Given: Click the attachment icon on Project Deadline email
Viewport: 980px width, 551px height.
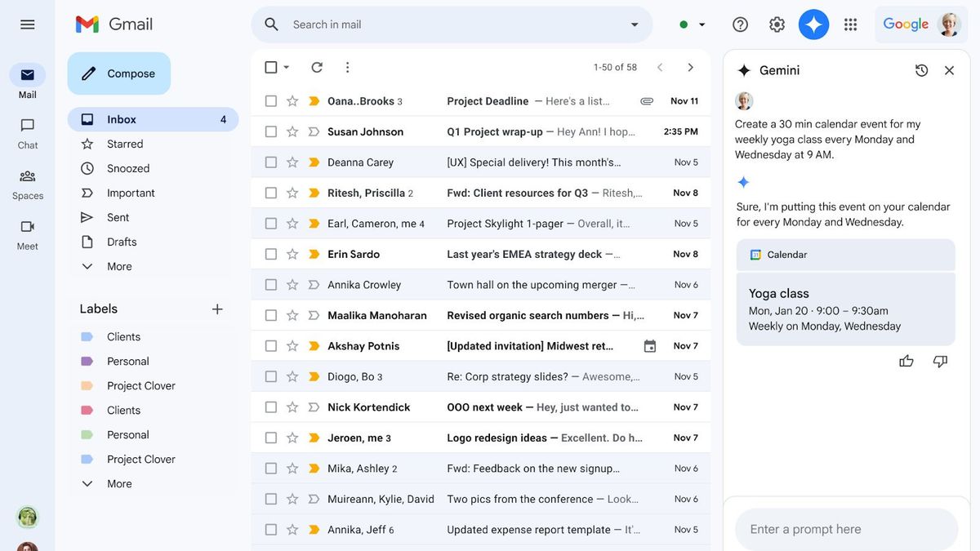Looking at the screenshot, I should pos(647,101).
